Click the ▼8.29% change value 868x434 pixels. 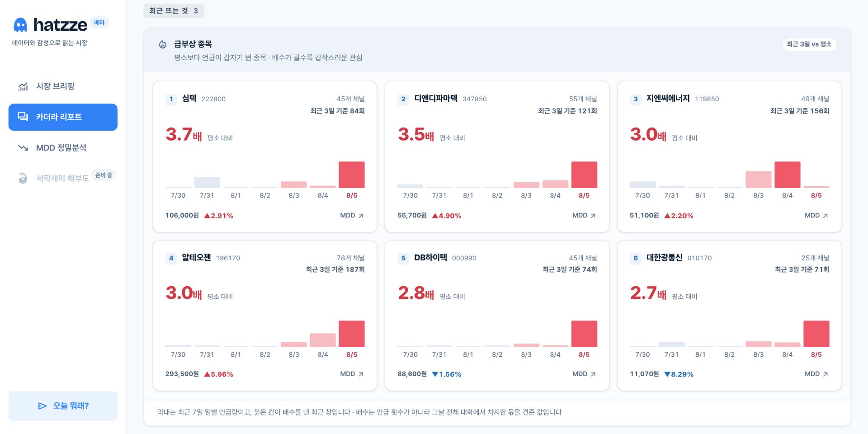click(679, 374)
